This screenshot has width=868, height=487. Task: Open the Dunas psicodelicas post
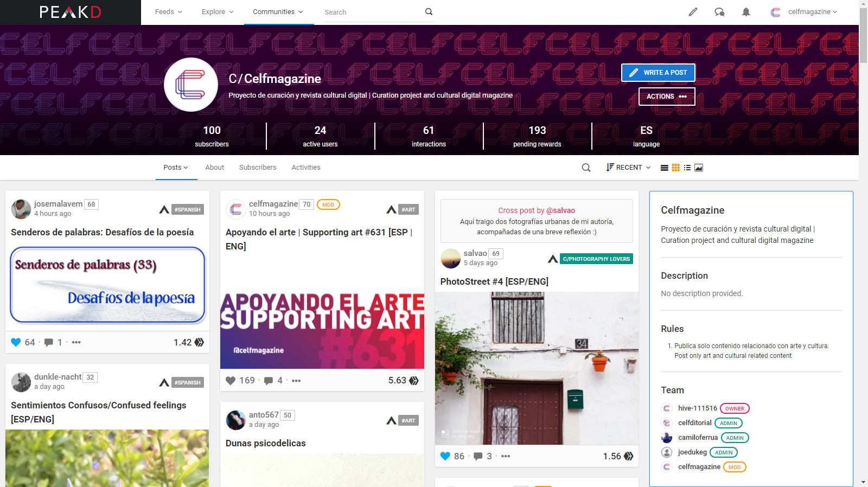[x=265, y=443]
